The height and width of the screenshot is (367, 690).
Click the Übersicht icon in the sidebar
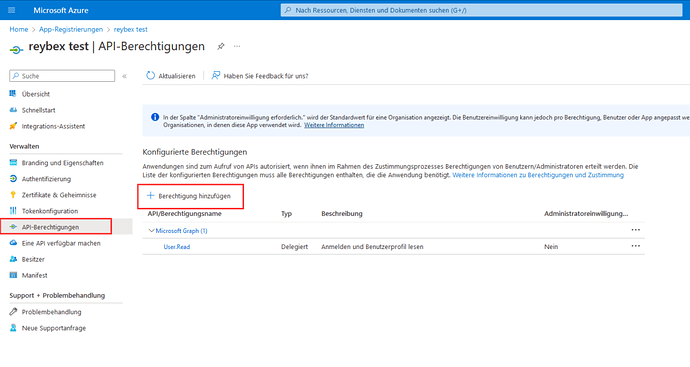tap(13, 94)
